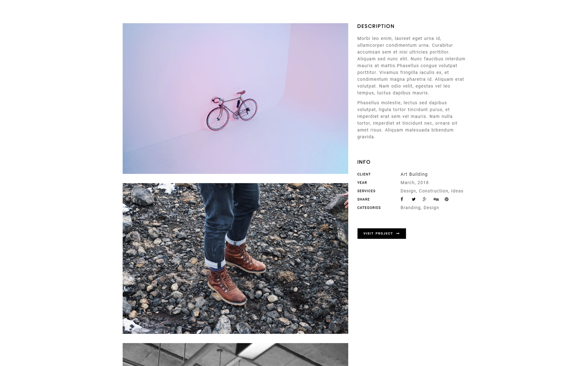Open the brown boots on rocks photo

click(x=235, y=258)
